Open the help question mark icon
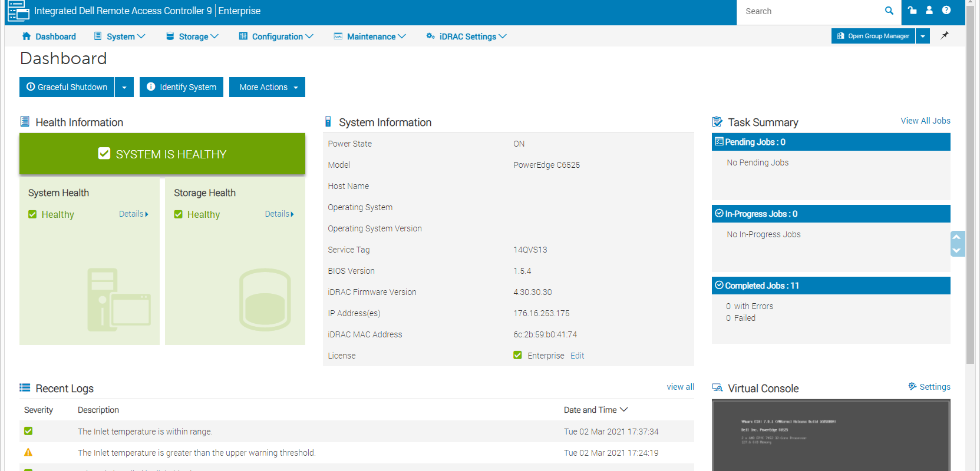This screenshot has height=471, width=980. click(946, 10)
